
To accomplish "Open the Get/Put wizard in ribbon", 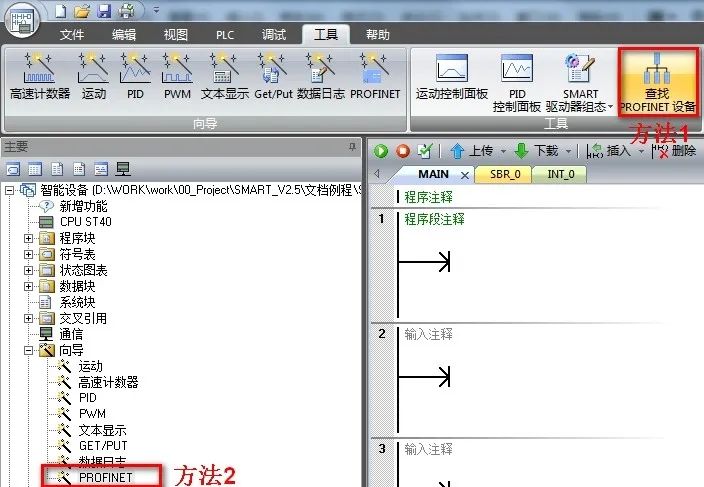I will coord(273,76).
